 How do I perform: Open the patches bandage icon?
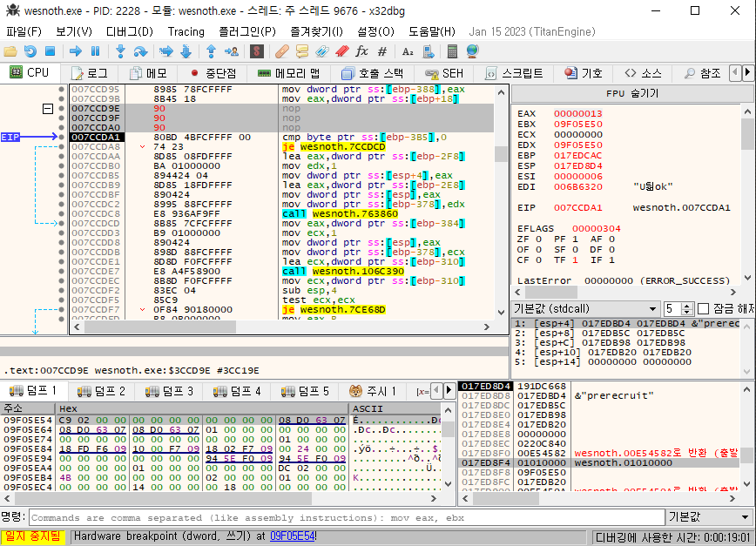[282, 51]
